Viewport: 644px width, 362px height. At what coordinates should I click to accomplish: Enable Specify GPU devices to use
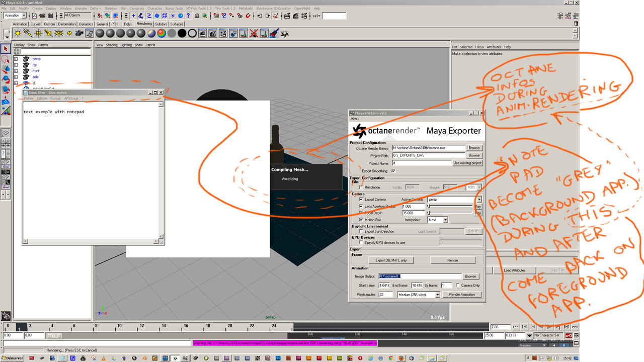[x=361, y=242]
